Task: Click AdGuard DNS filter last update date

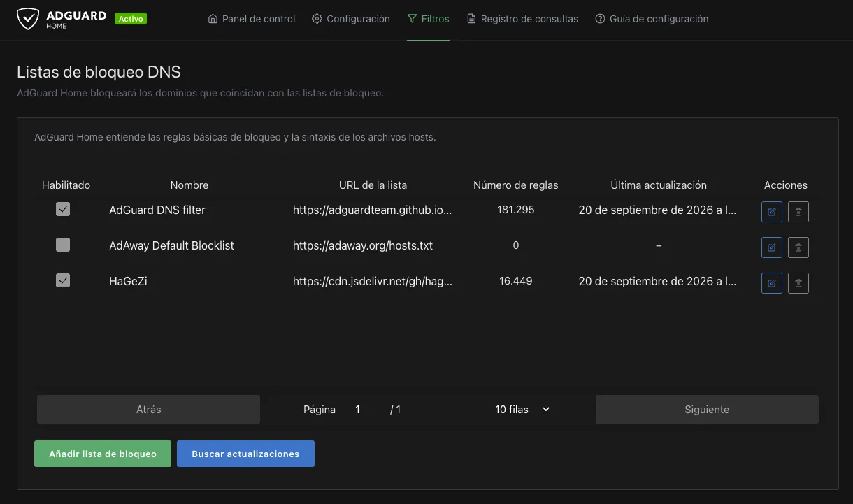Action: click(658, 210)
